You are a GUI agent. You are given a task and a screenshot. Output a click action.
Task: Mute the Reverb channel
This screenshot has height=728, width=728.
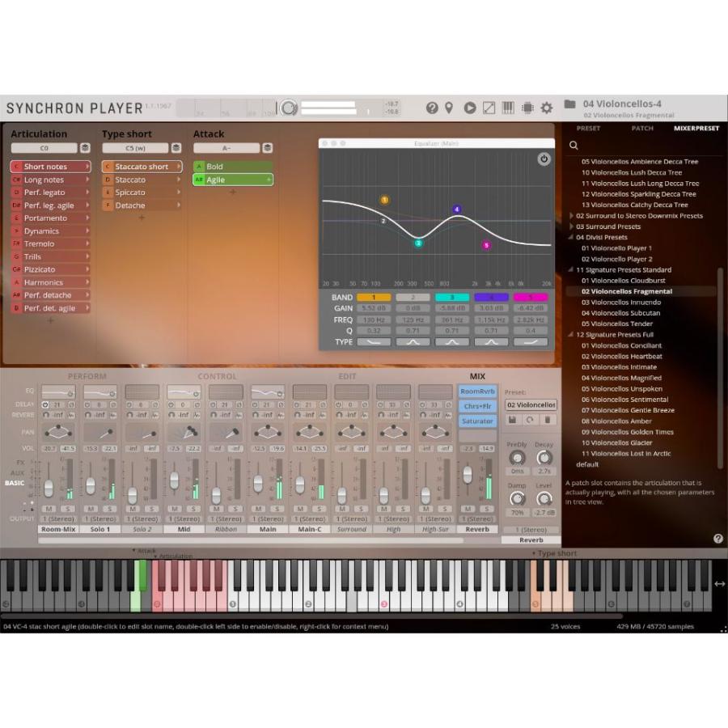(x=468, y=509)
